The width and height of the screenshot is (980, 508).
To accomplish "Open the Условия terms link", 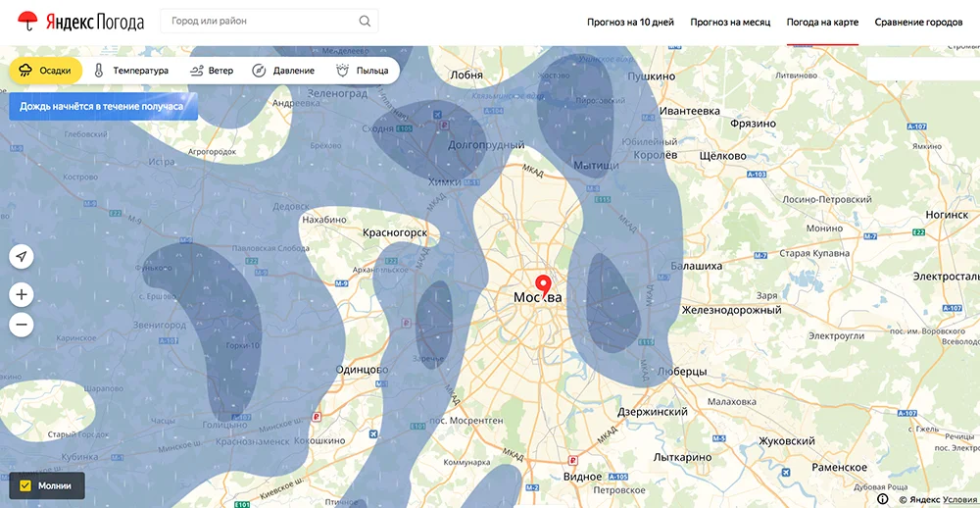I will tap(959, 499).
